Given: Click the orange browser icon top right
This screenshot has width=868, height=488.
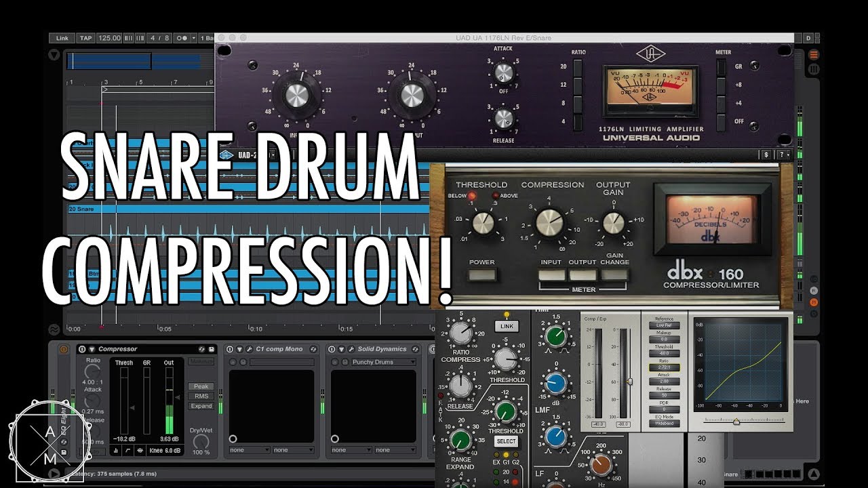Looking at the screenshot, I should (x=813, y=54).
